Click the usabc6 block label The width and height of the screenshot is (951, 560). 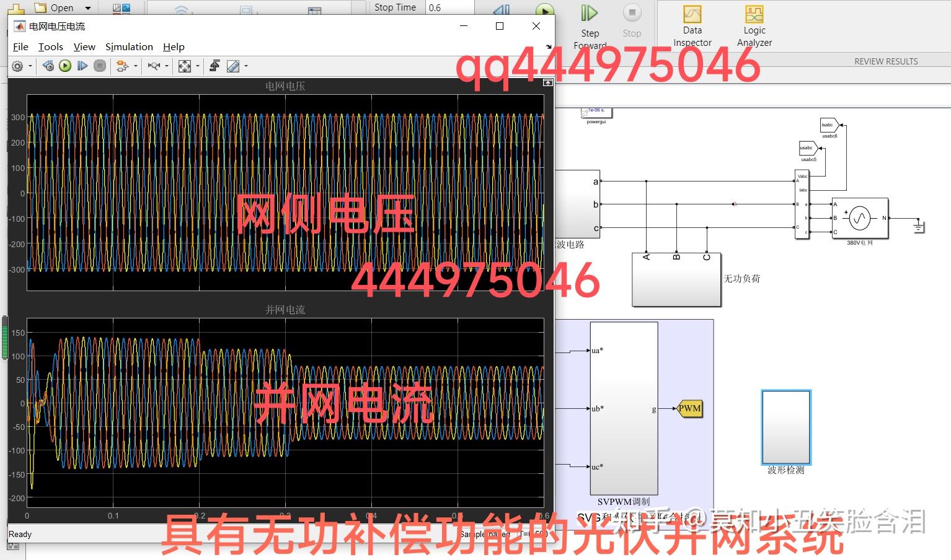click(829, 136)
